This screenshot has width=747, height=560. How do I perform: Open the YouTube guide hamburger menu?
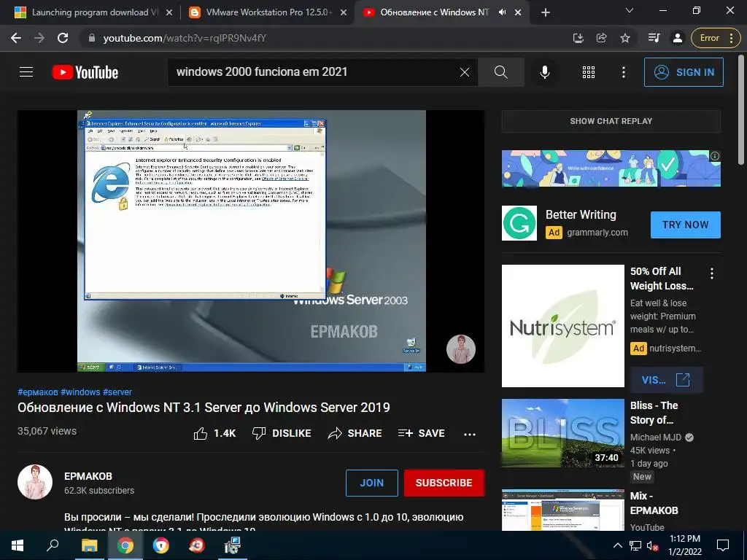tap(26, 72)
